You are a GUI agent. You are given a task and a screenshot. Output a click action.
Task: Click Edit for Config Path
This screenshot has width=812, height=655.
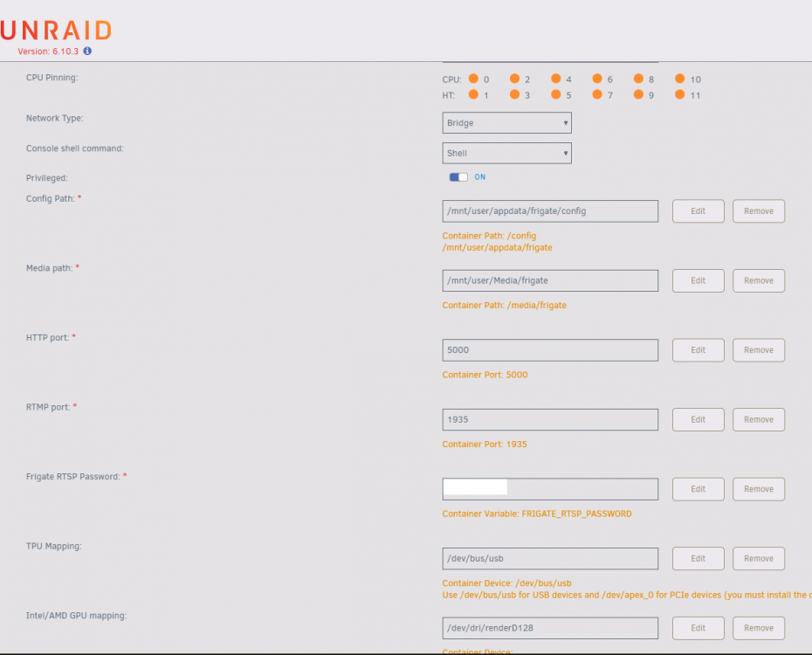point(698,211)
